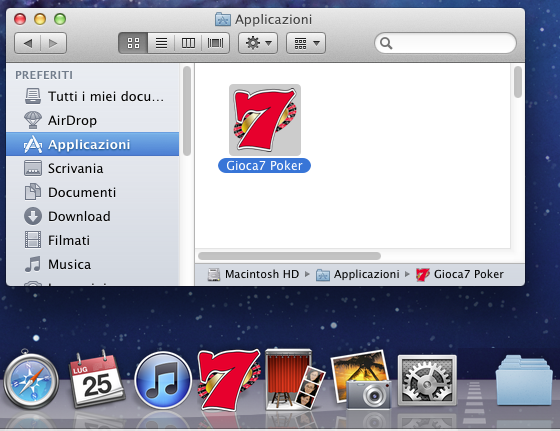Switch to column view
This screenshot has height=431, width=560.
click(188, 43)
